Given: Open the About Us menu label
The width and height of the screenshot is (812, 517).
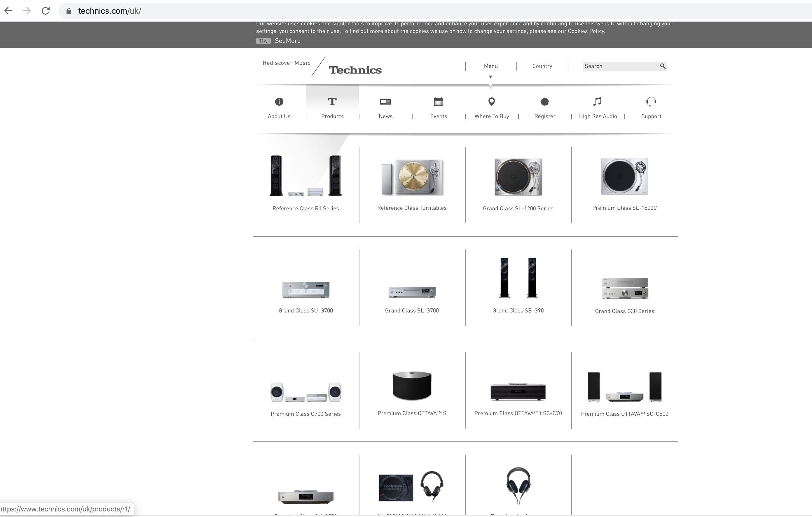Looking at the screenshot, I should (279, 116).
